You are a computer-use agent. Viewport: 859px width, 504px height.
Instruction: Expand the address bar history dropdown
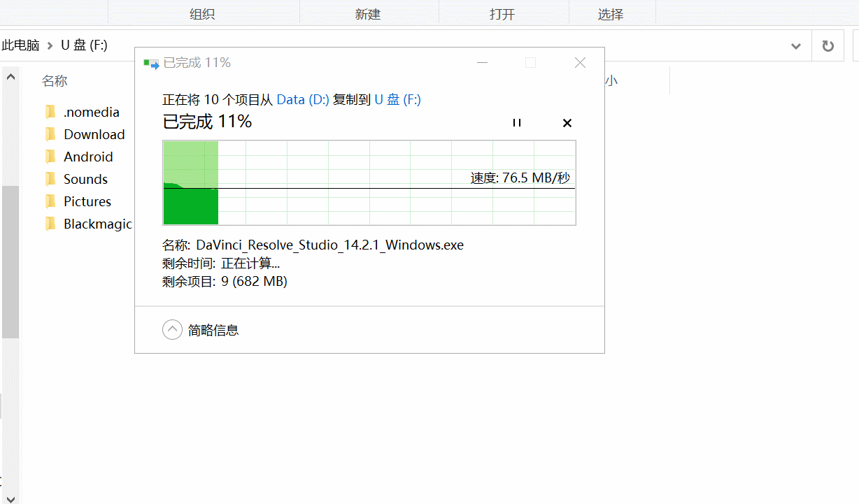[x=796, y=46]
